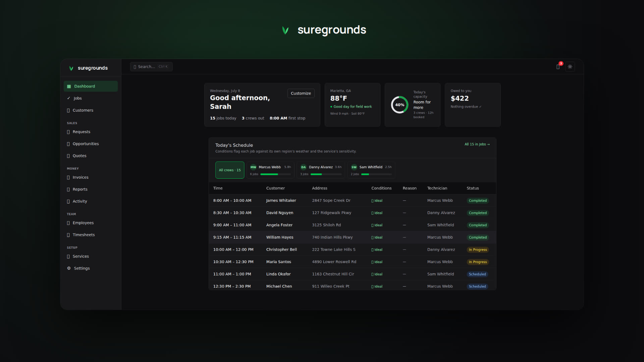Go to the Jobs menu item

click(x=91, y=98)
